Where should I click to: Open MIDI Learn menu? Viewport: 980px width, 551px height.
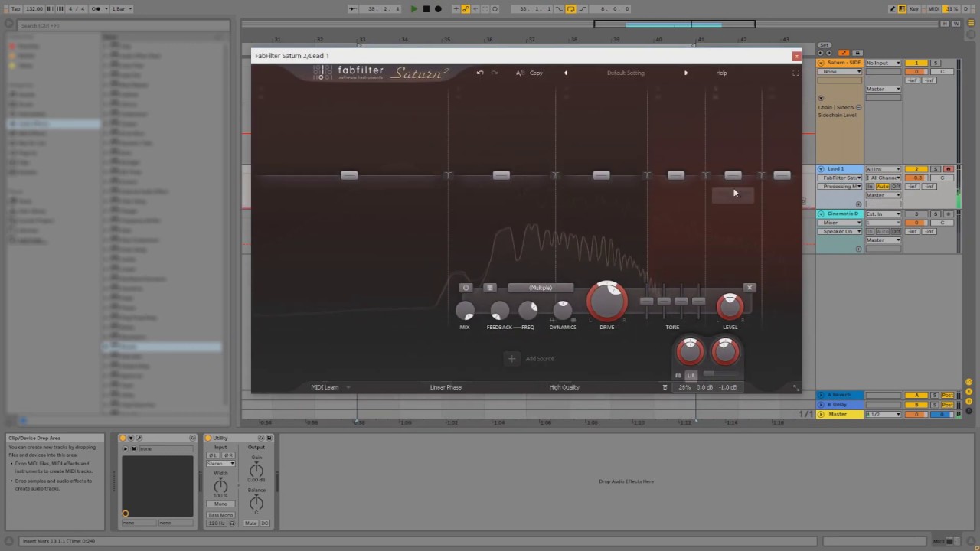325,387
